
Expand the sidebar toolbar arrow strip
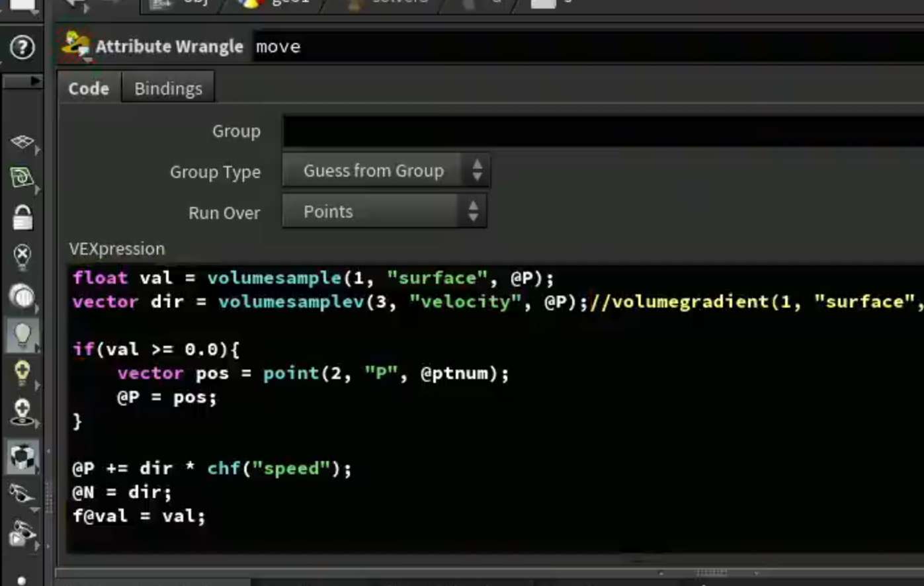click(22, 81)
